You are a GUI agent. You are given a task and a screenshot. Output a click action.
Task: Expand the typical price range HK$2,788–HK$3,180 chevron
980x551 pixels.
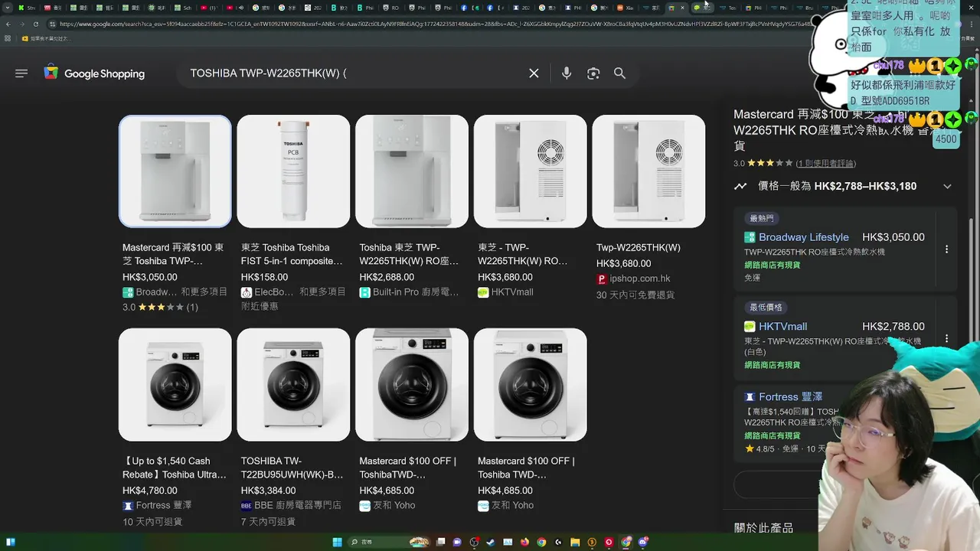click(x=947, y=186)
